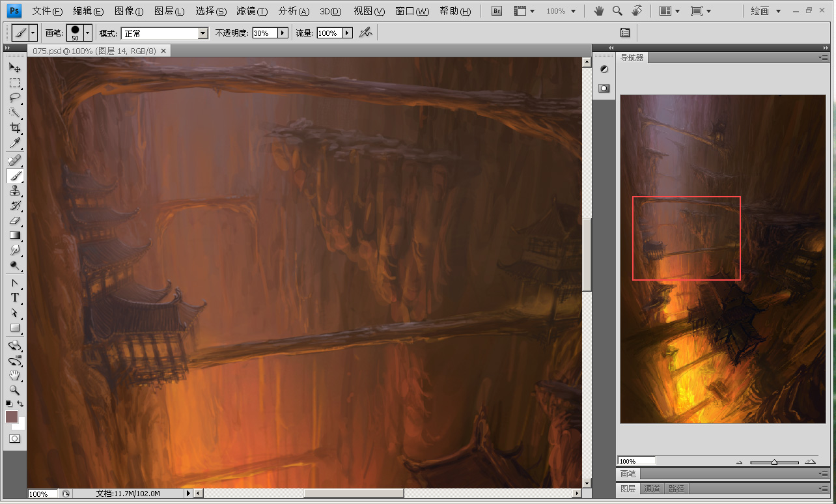Select the Eraser tool

(14, 220)
